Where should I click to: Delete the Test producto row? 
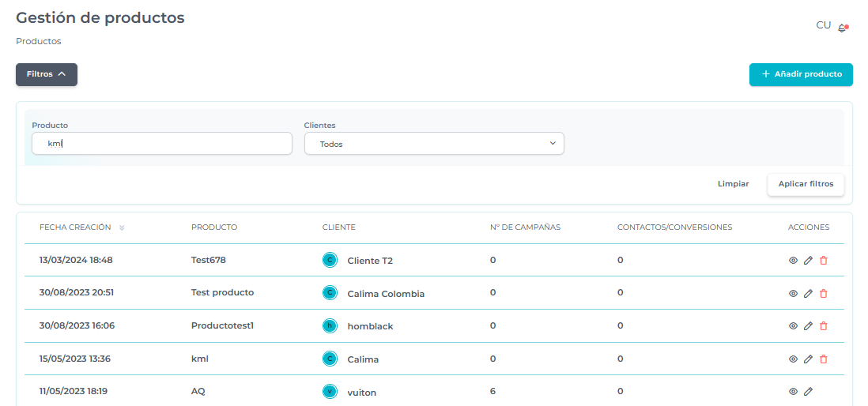[823, 293]
